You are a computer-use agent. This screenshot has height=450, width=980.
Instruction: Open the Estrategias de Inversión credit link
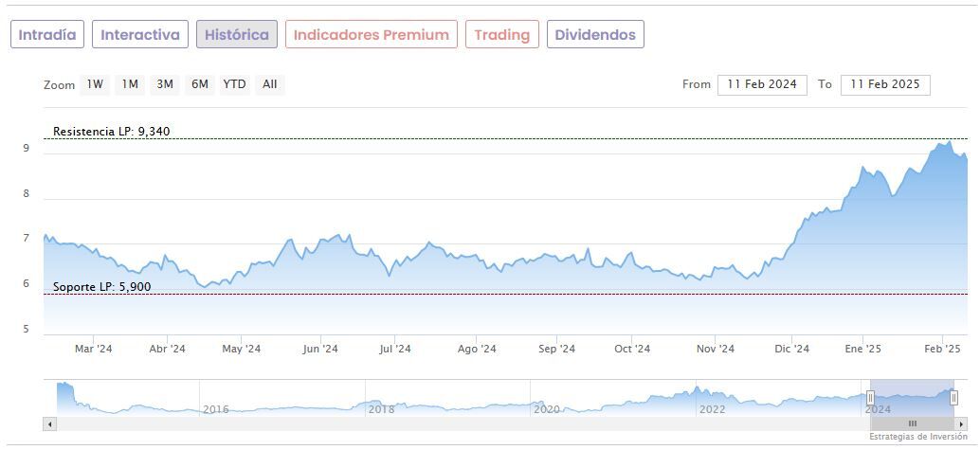[917, 437]
